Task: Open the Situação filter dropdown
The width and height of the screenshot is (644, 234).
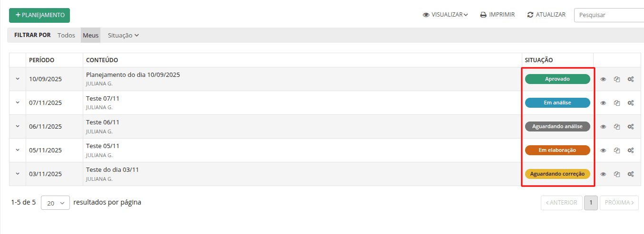Action: pyautogui.click(x=123, y=35)
